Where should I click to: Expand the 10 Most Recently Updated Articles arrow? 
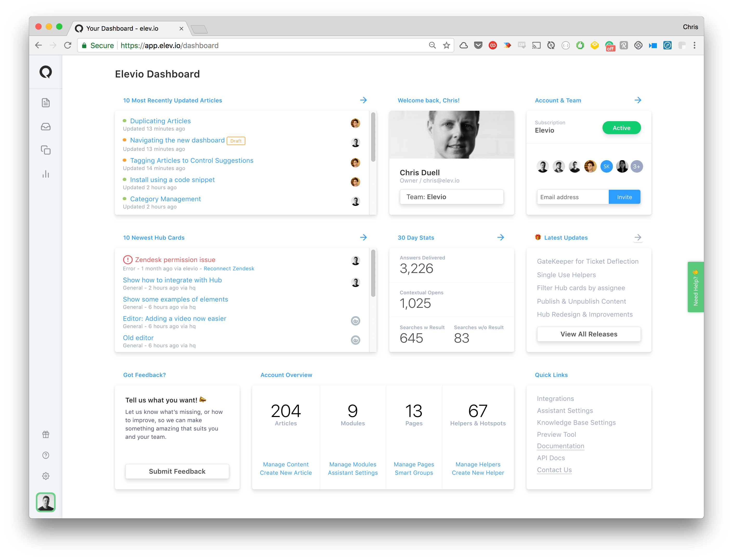pos(363,100)
